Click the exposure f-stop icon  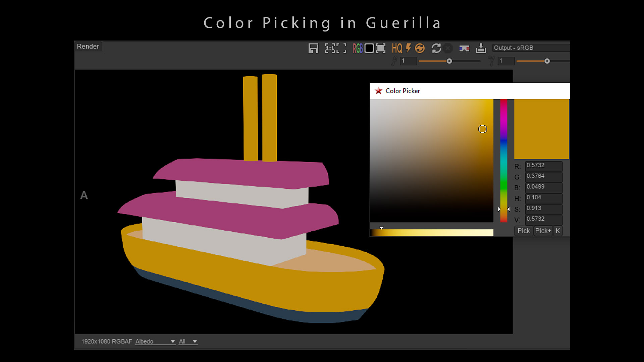pos(394,61)
